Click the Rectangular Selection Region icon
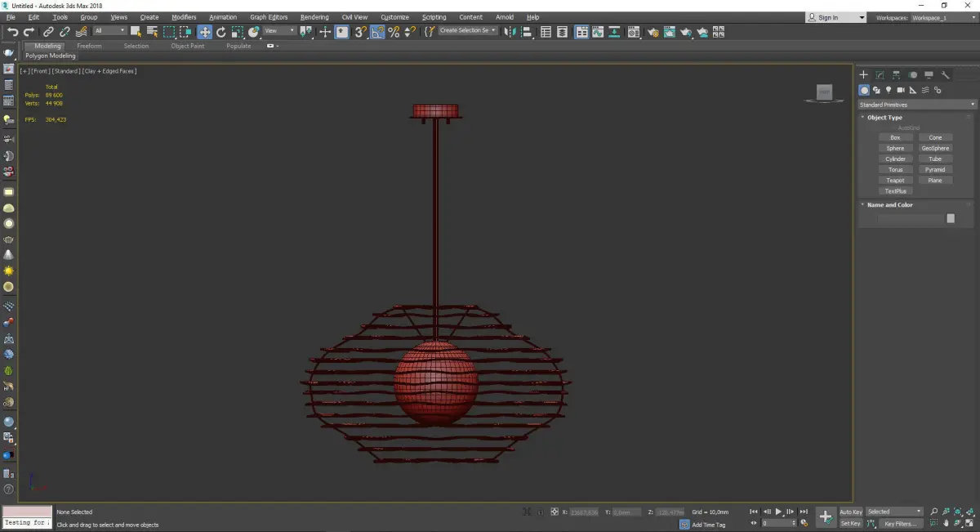 tap(169, 32)
